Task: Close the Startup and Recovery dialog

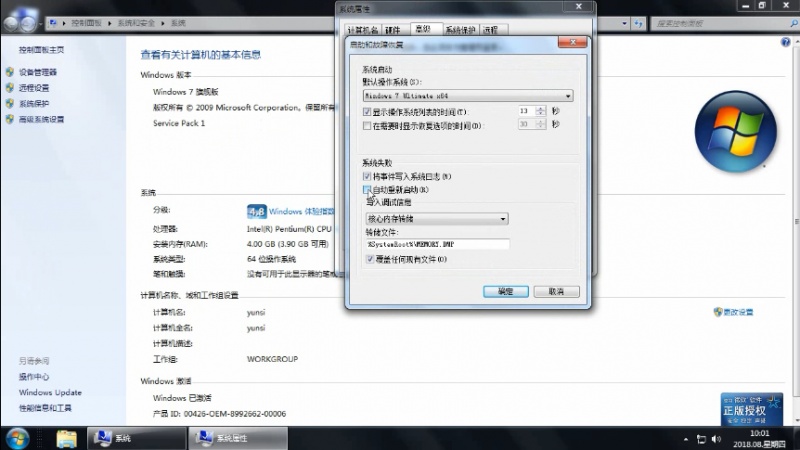Action: click(572, 42)
